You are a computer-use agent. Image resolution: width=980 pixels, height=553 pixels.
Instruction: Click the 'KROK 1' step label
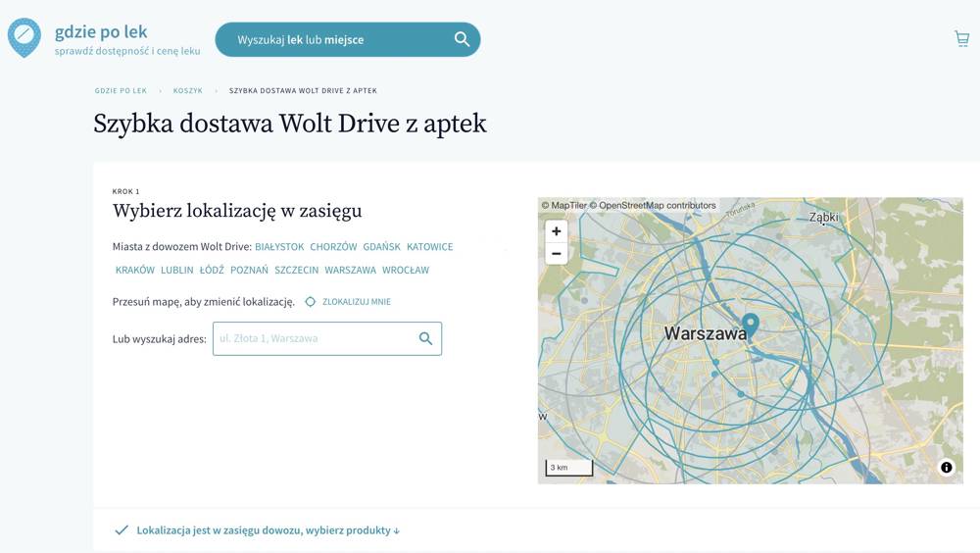tap(125, 191)
